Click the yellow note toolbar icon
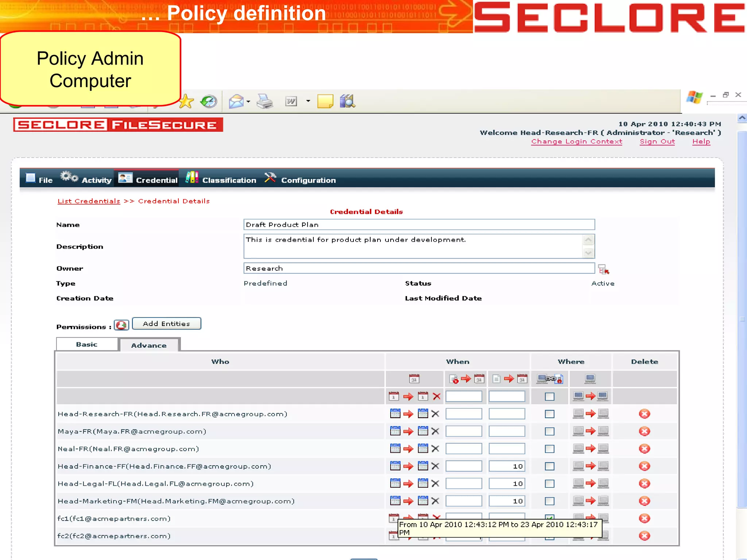Viewport: 747px width, 560px height. pyautogui.click(x=325, y=101)
